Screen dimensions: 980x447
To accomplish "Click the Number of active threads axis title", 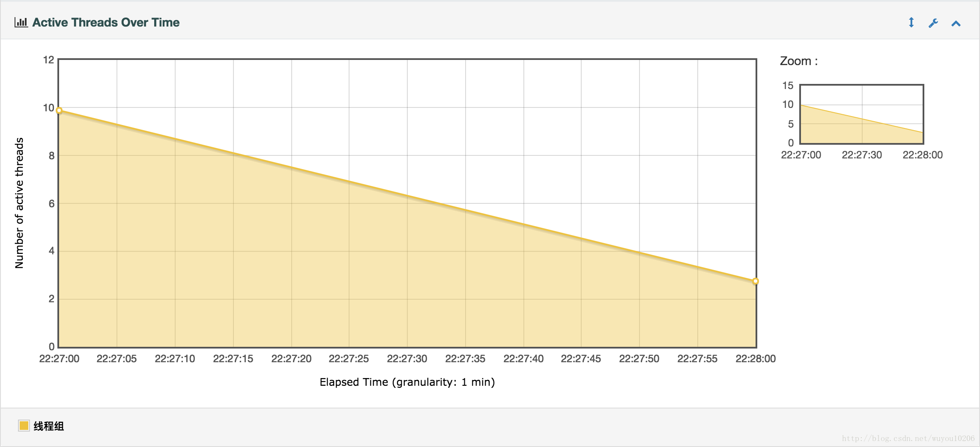I will (19, 203).
